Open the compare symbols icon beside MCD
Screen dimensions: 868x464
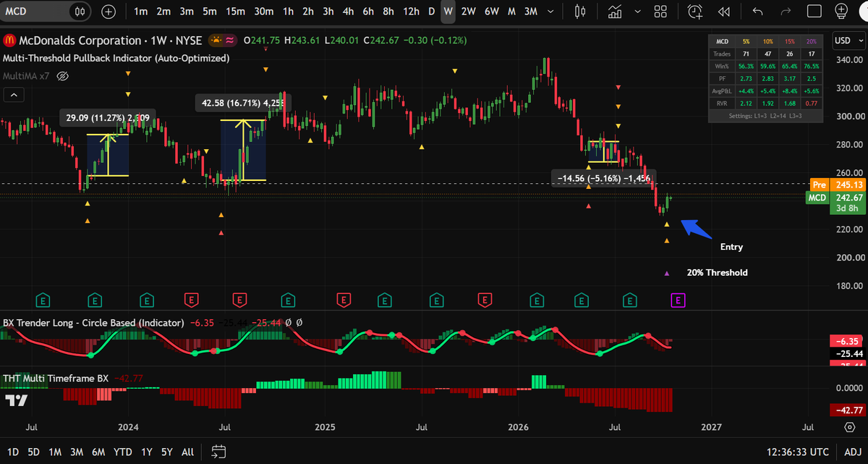80,12
